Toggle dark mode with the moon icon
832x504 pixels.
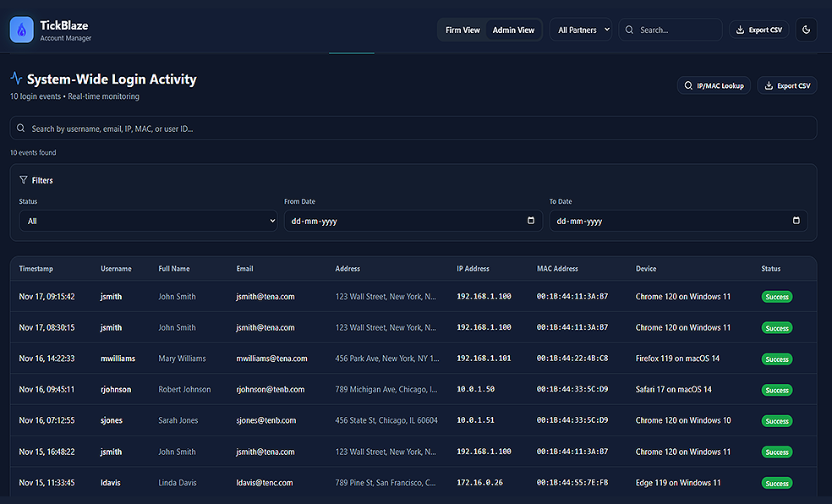[806, 30]
